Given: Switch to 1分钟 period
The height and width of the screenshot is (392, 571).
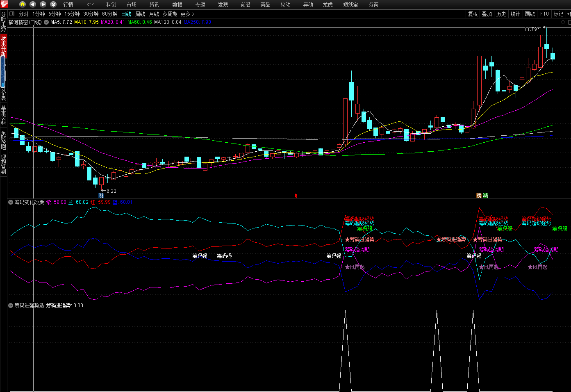Looking at the screenshot, I should [39, 14].
